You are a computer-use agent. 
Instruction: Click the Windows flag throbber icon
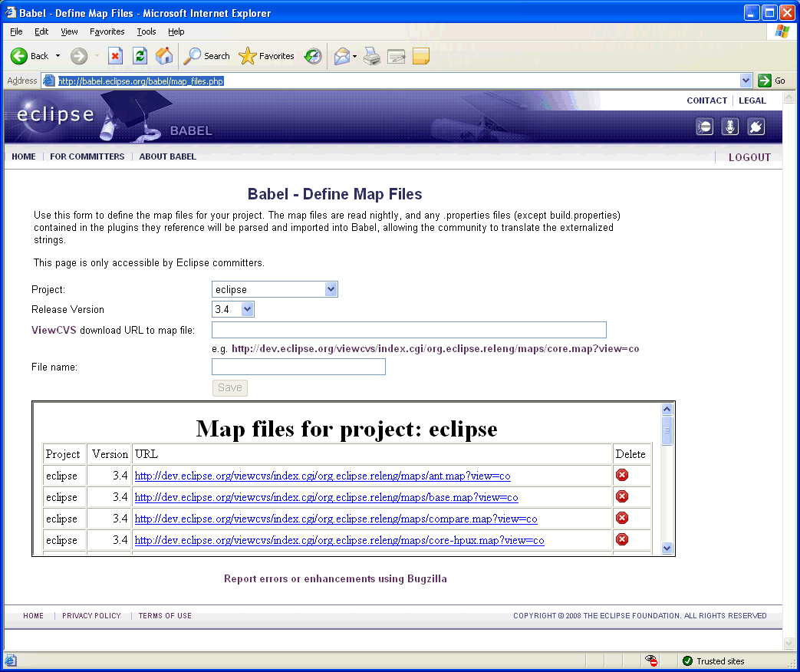pyautogui.click(x=782, y=31)
